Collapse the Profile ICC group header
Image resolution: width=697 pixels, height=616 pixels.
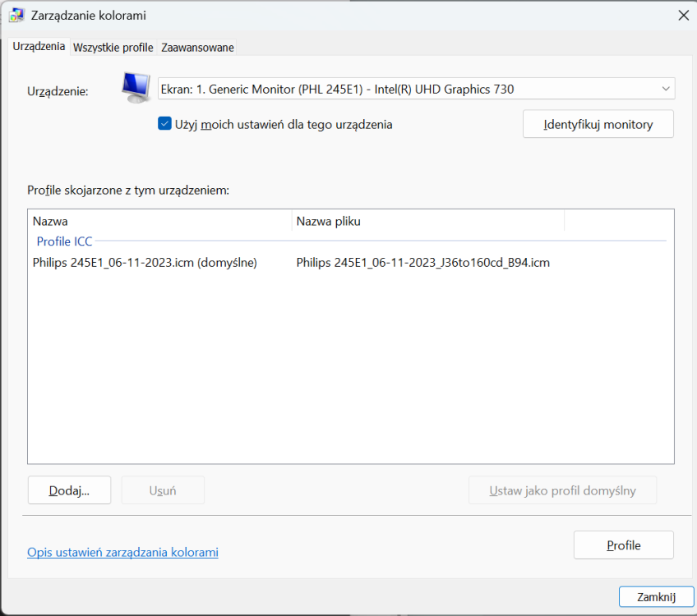click(64, 241)
